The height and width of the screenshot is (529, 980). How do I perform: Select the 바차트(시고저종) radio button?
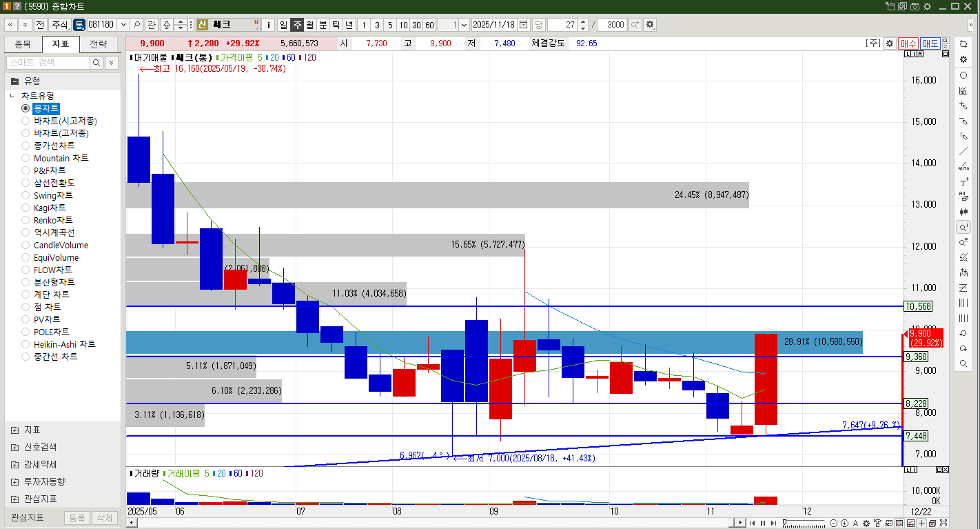[25, 121]
